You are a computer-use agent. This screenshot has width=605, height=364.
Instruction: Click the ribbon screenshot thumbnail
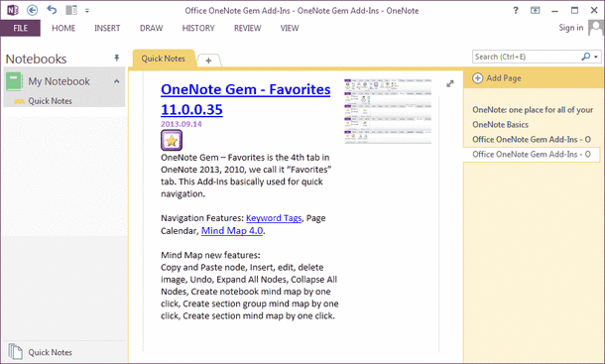(388, 111)
